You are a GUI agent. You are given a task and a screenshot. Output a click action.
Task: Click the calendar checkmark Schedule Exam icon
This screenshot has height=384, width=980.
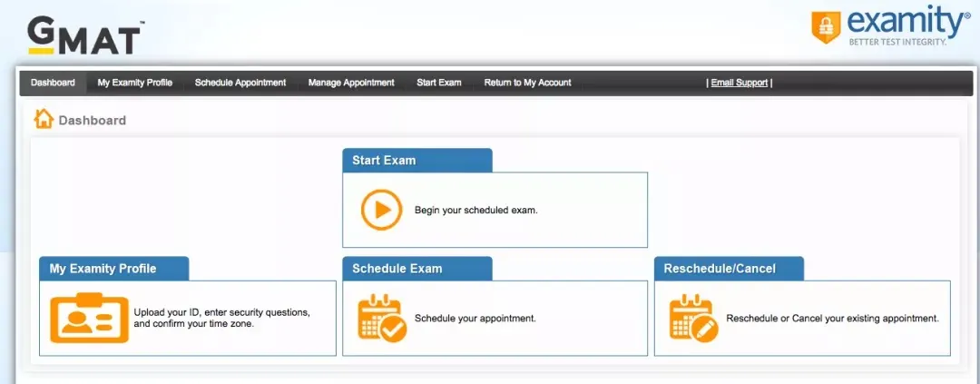[382, 318]
